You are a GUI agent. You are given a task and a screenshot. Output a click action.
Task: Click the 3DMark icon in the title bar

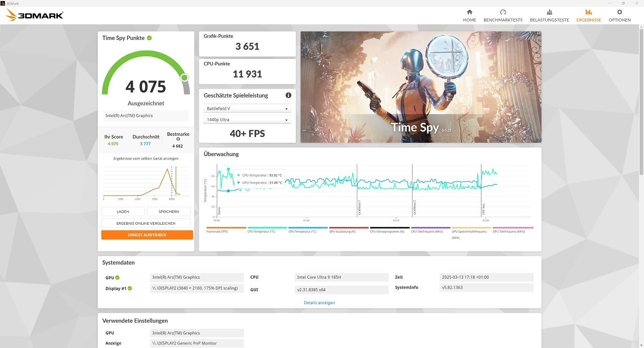3,3
